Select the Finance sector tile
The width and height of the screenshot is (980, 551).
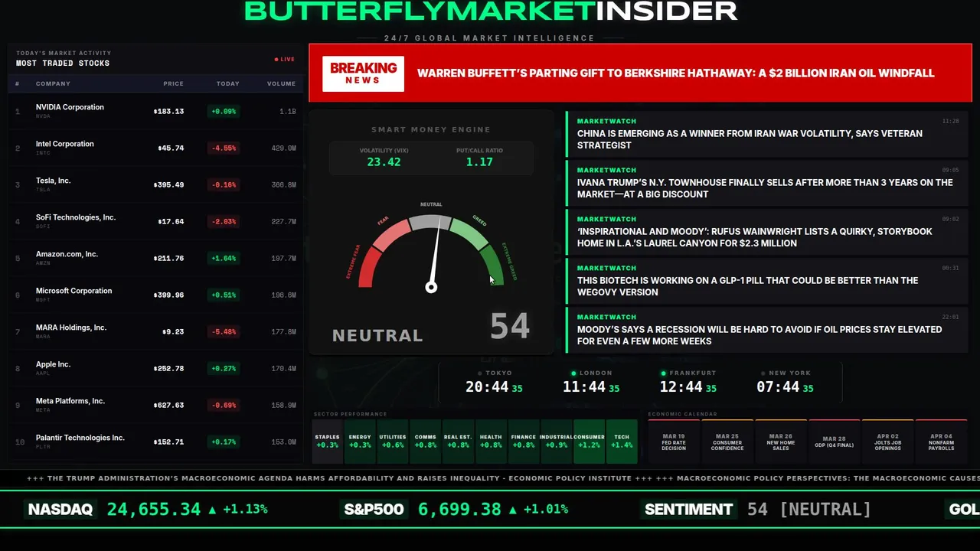click(524, 442)
